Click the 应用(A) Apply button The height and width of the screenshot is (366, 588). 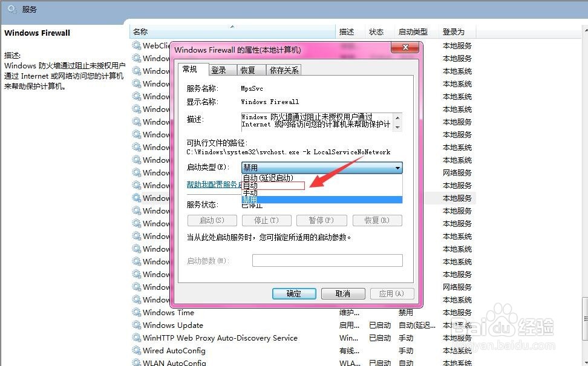392,293
